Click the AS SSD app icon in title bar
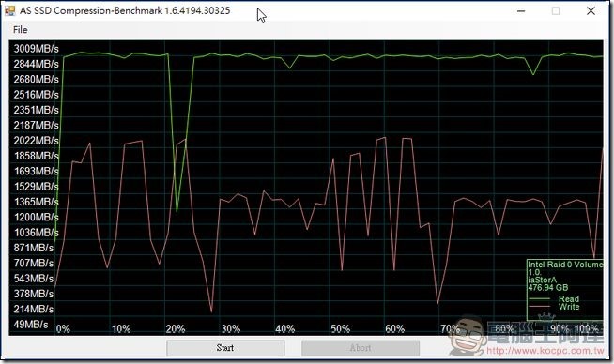Image resolution: width=614 pixels, height=364 pixels. tap(9, 10)
